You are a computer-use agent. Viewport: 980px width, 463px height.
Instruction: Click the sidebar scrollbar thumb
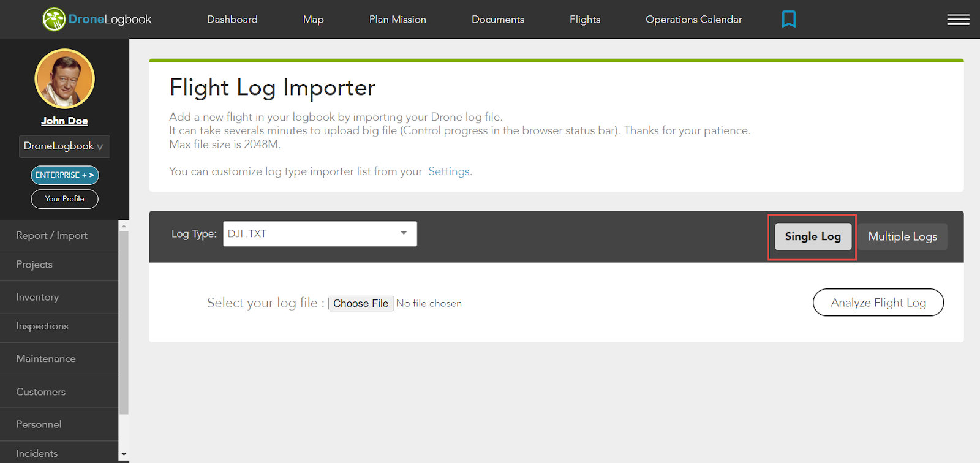124,323
